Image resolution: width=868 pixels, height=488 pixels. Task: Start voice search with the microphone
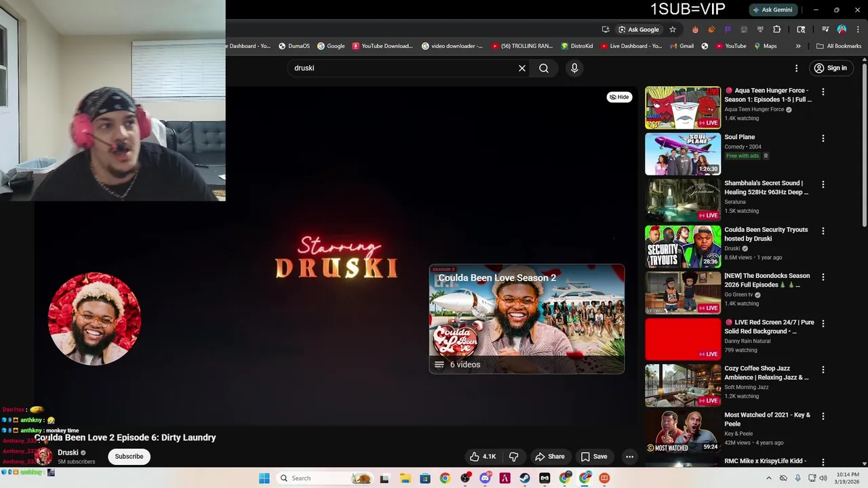[574, 68]
